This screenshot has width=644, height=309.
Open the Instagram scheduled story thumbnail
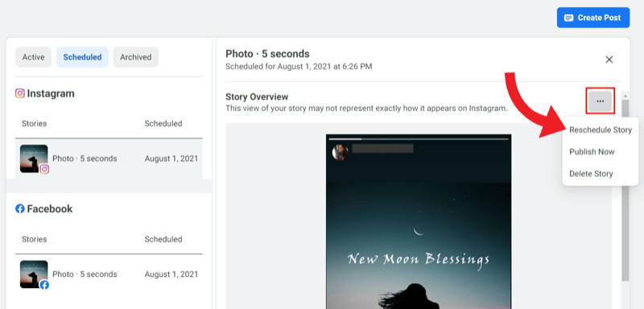[34, 159]
